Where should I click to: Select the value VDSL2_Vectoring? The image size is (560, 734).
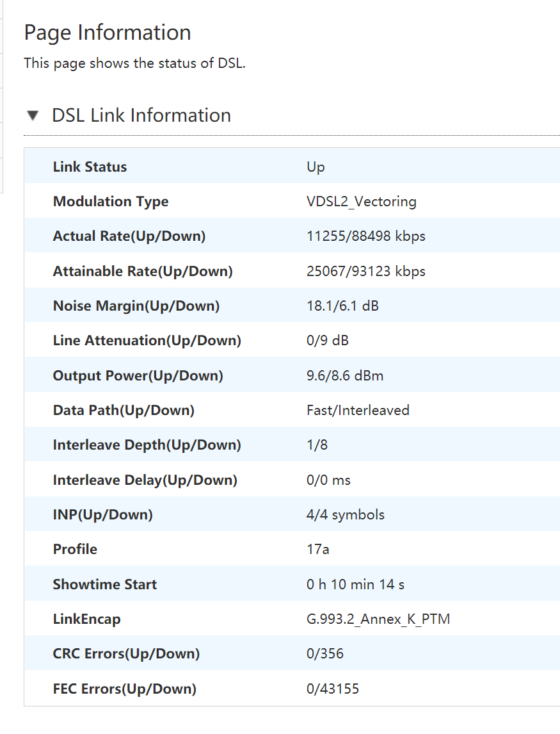point(361,201)
